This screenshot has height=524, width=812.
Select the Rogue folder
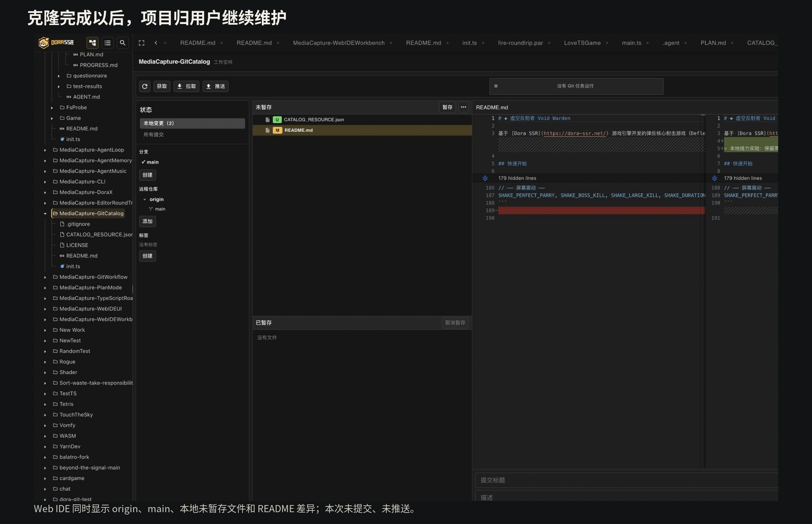click(64, 362)
